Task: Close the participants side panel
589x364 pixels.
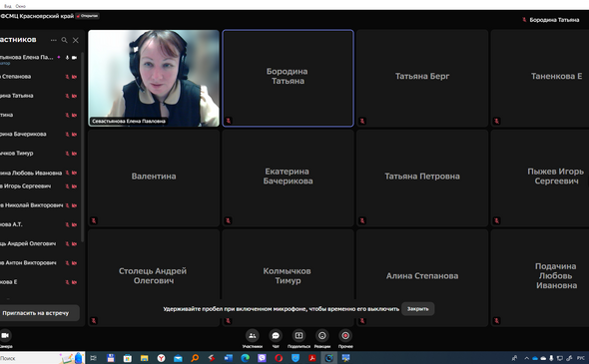Action: (76, 40)
